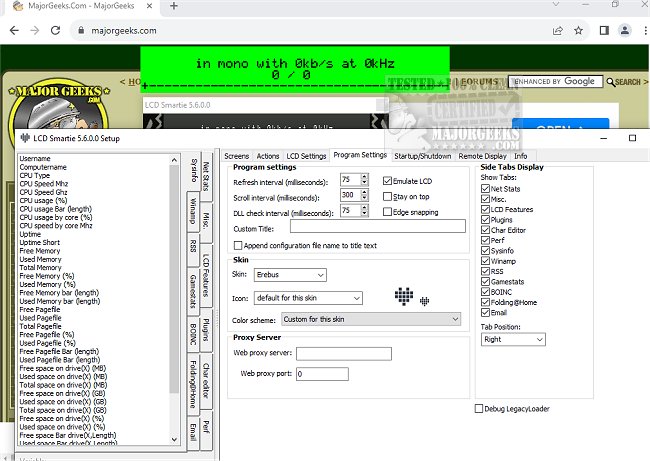
Task: Switch to the Remote Display tab
Action: [x=483, y=156]
